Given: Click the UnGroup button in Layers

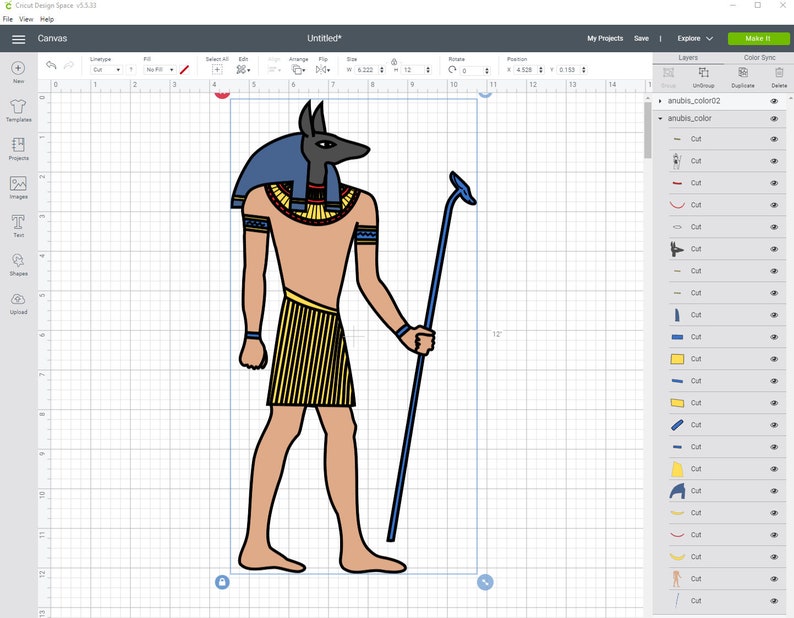Looking at the screenshot, I should [703, 77].
